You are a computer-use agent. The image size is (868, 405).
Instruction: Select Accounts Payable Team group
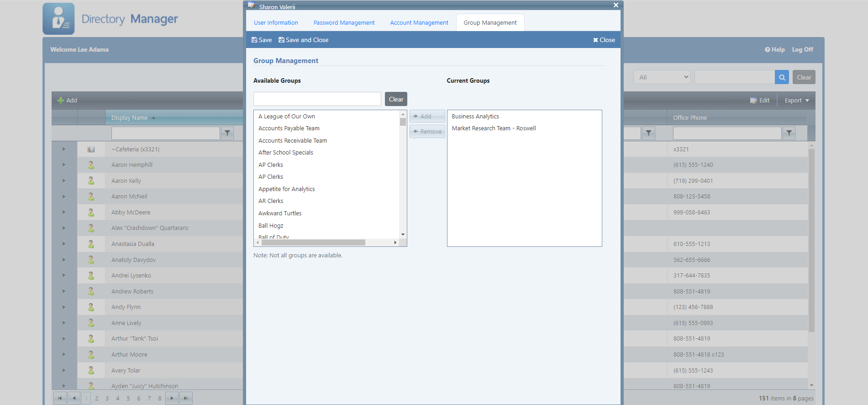coord(289,128)
